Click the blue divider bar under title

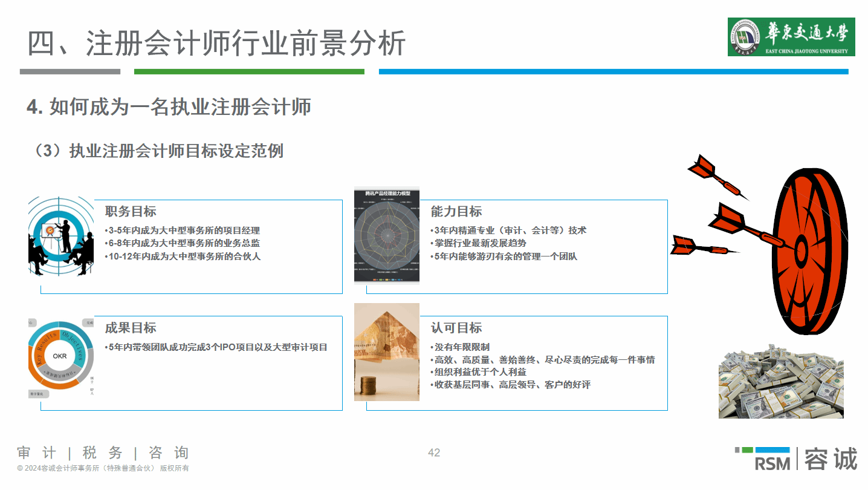tap(613, 72)
